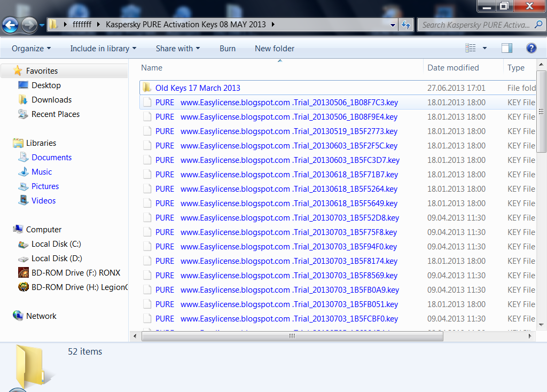Open Help with the question mark icon
The width and height of the screenshot is (547, 392).
pos(532,48)
